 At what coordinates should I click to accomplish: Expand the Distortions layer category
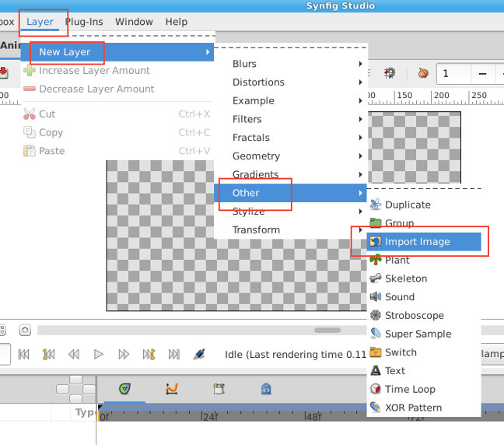point(290,82)
